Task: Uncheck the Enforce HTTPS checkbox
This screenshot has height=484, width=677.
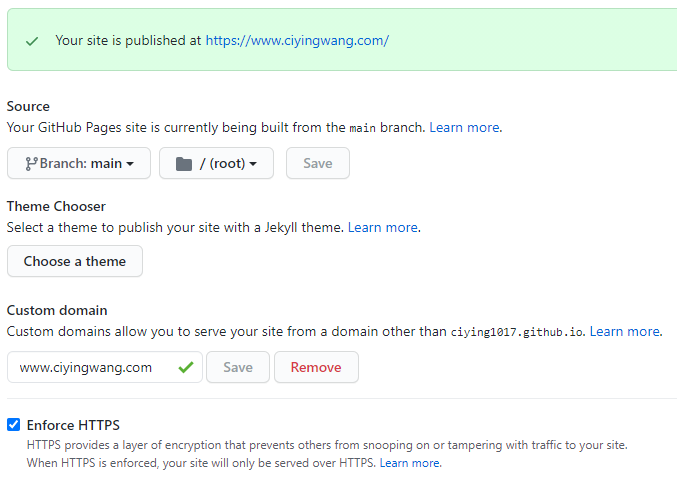Action: (13, 424)
